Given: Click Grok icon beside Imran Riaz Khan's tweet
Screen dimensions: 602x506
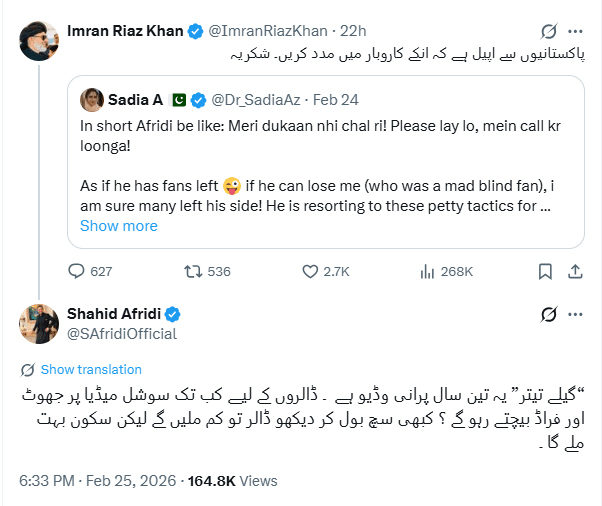Looking at the screenshot, I should [x=547, y=31].
